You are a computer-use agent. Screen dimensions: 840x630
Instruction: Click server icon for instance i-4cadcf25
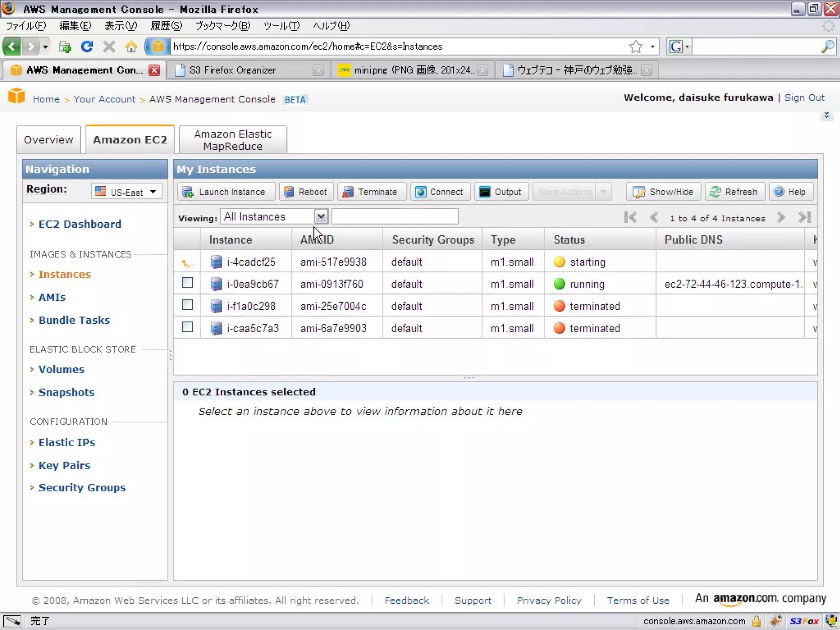coord(216,262)
